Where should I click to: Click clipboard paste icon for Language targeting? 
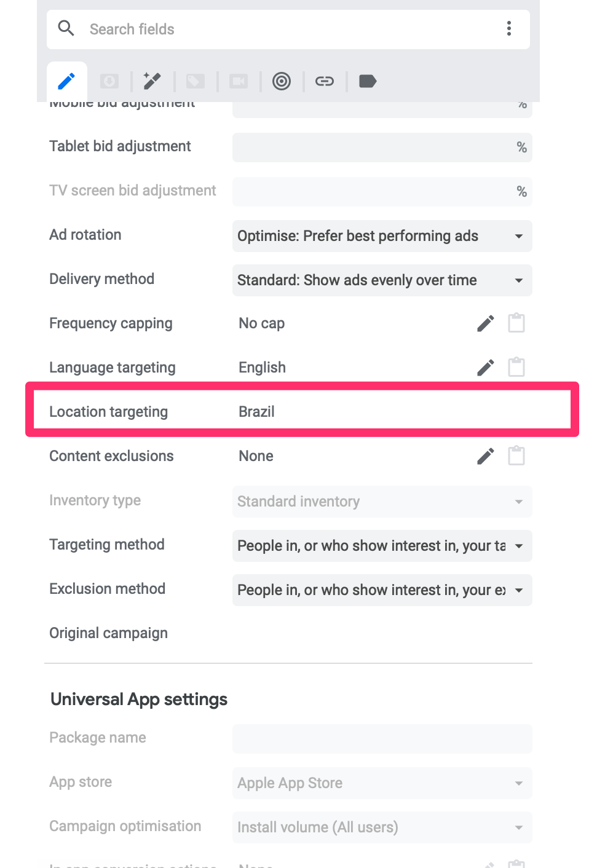516,368
